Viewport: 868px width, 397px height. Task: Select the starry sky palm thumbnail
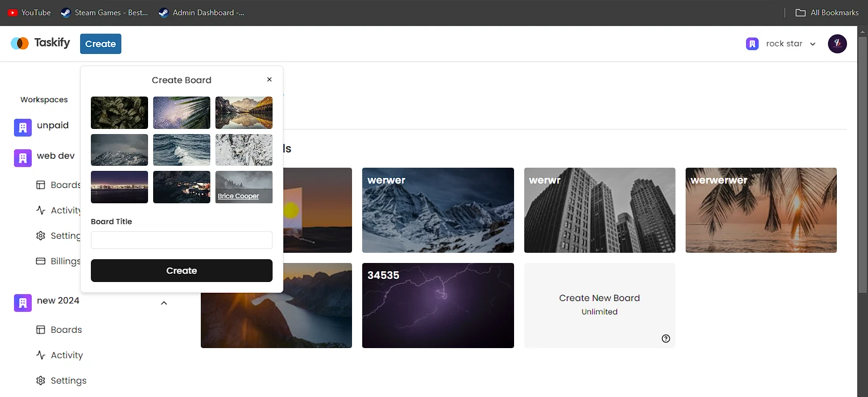182,112
